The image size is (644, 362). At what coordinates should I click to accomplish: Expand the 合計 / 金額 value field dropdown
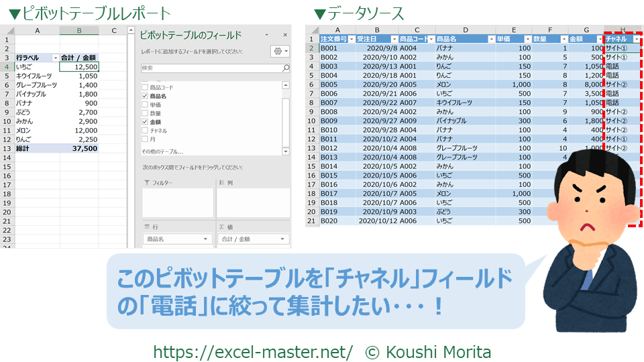(281, 239)
